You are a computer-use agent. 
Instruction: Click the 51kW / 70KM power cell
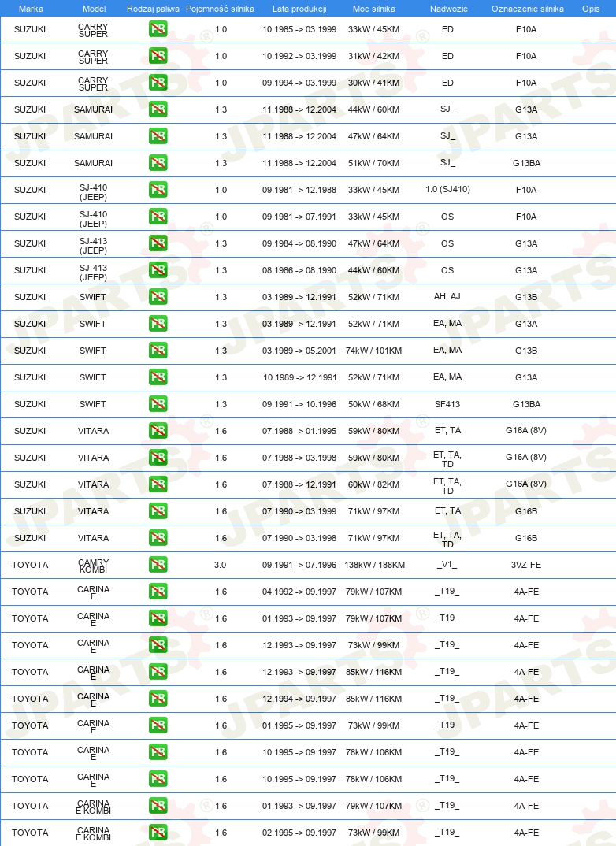click(374, 163)
